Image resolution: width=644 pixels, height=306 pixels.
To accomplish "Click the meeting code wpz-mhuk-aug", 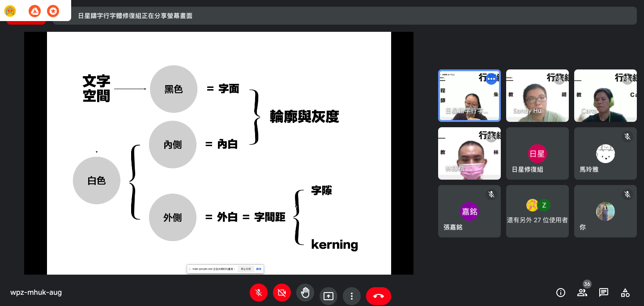I will 36,293.
